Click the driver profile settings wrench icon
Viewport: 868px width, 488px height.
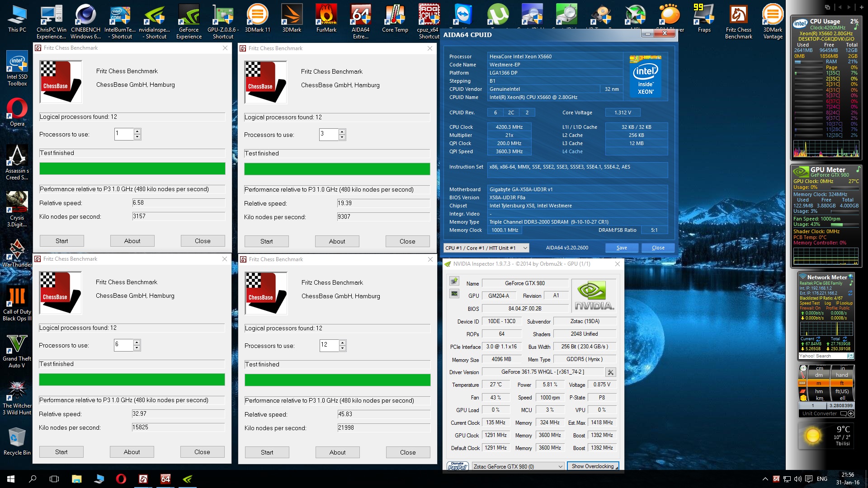click(610, 372)
